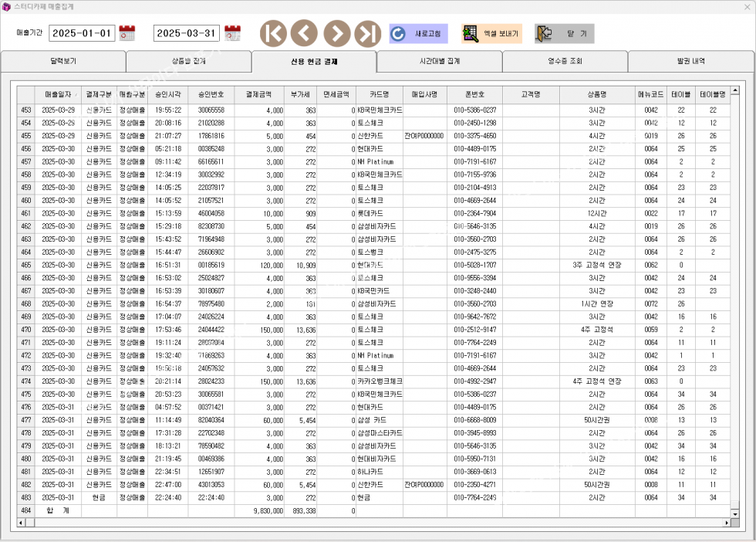This screenshot has height=542, width=756.
Task: Click the 카카오뱅크체크 card name cell
Action: coord(380,381)
